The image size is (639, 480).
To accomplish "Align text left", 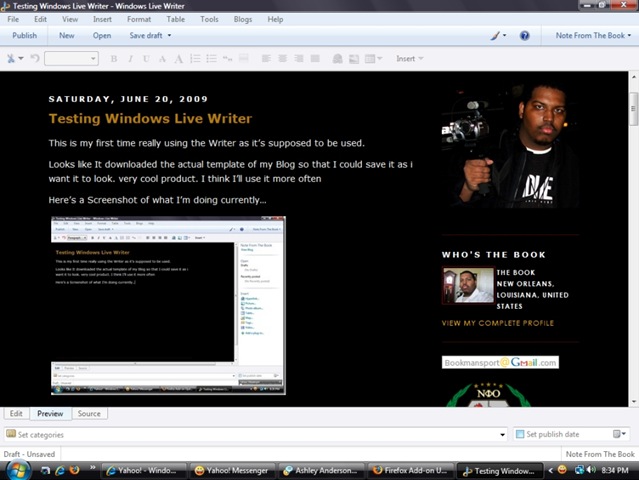I will 266,59.
